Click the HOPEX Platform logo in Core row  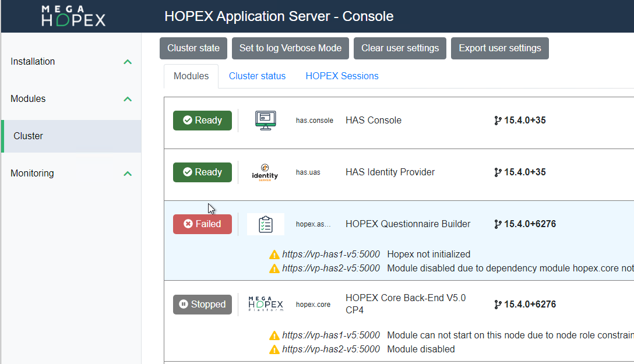pos(266,304)
